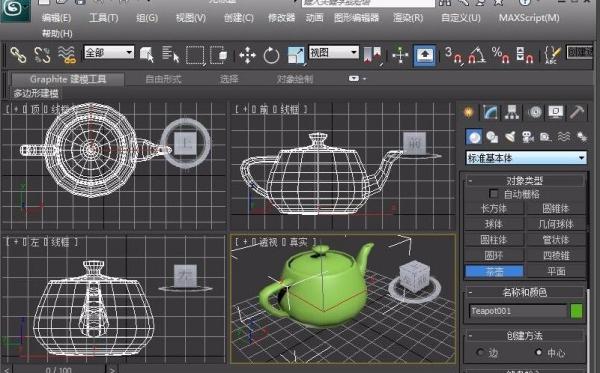Switch to the 自由形式 ribbon tab
The width and height of the screenshot is (600, 373).
[x=163, y=79]
